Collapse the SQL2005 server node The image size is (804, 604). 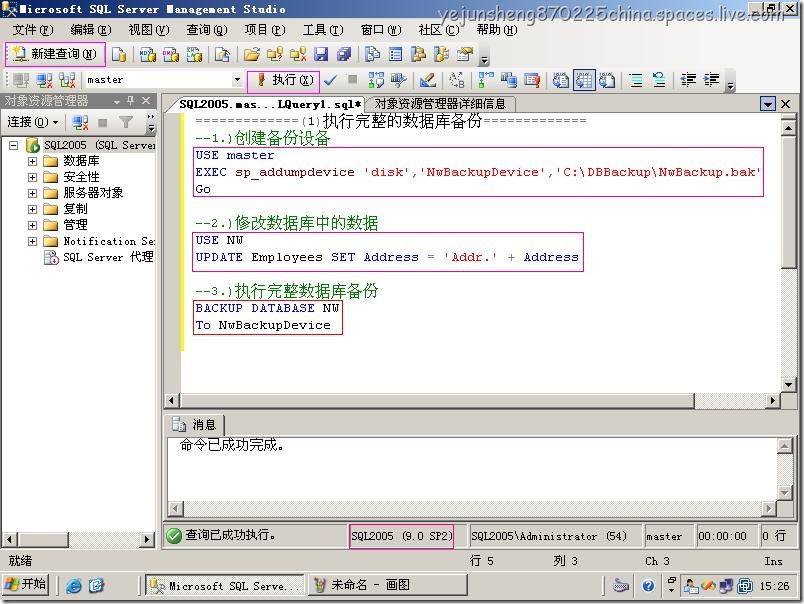pos(14,145)
